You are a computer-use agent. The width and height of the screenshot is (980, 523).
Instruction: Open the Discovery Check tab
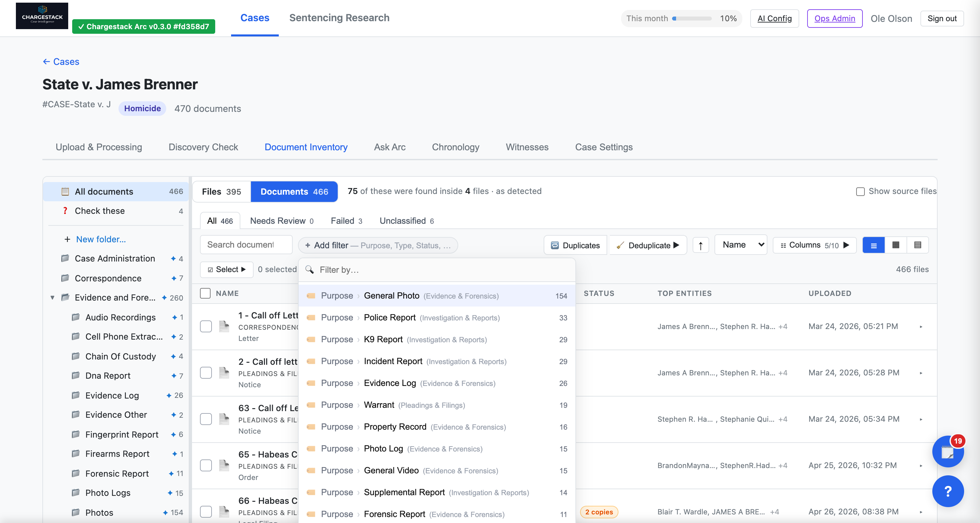[x=203, y=147]
